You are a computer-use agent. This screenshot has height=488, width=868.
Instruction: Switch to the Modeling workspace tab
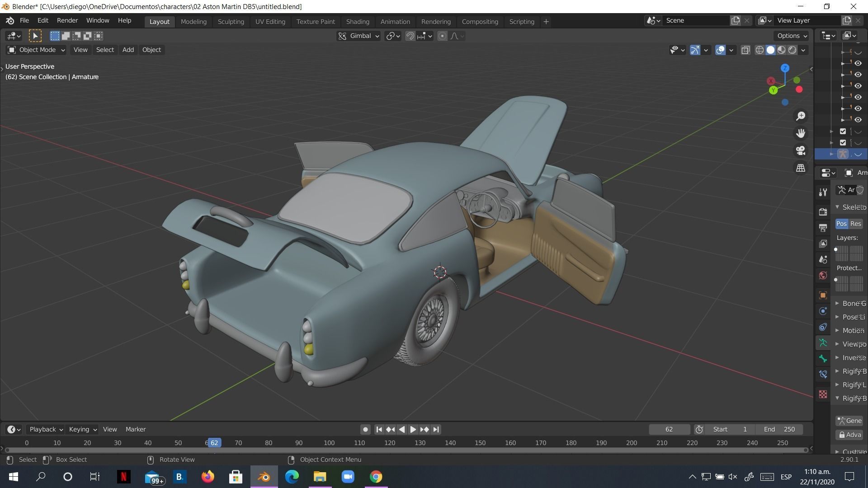point(193,22)
